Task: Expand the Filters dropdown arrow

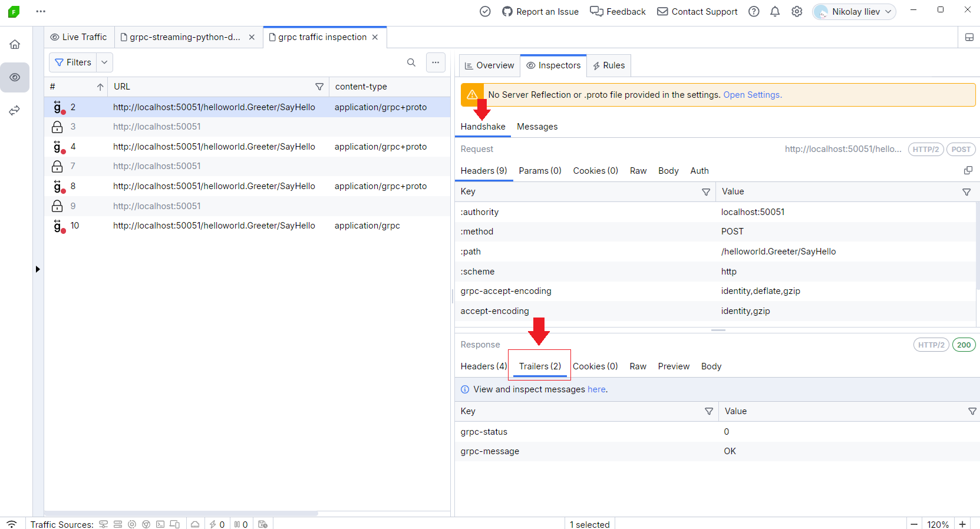Action: (x=104, y=62)
